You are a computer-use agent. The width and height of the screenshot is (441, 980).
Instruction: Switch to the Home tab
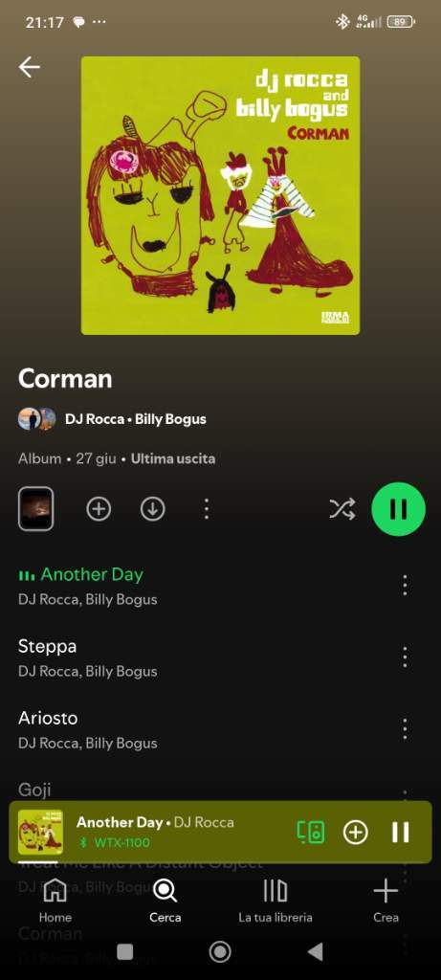(55, 901)
